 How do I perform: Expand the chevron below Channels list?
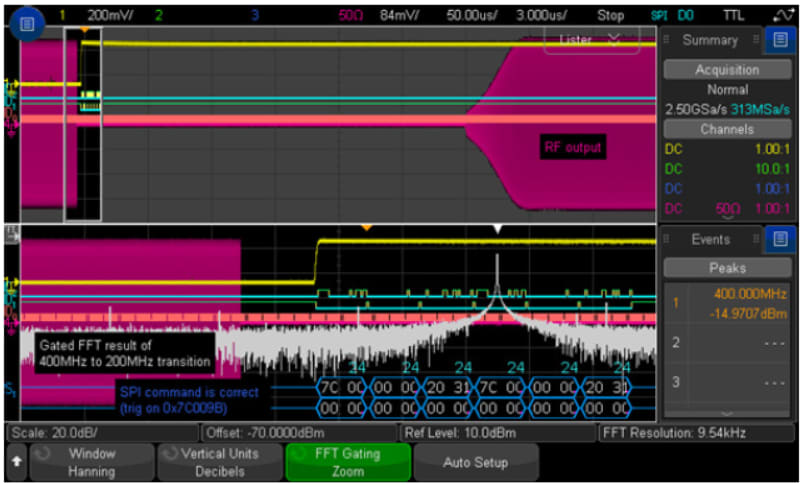tap(727, 218)
